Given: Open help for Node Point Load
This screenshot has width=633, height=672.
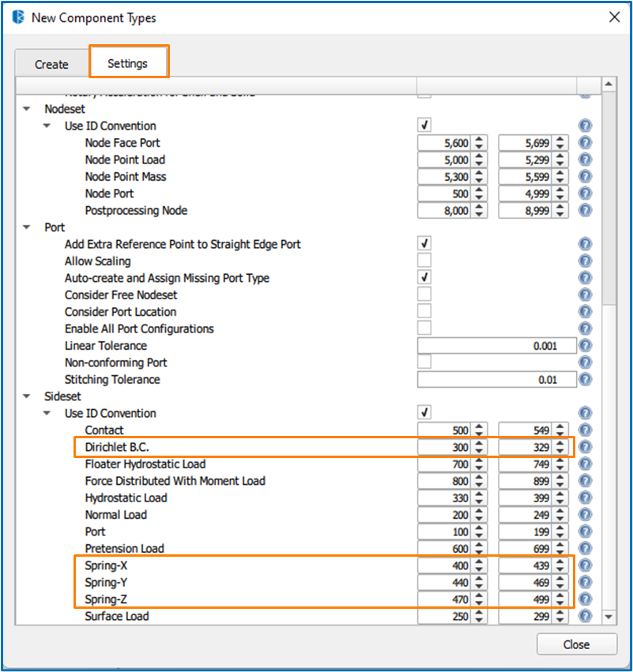Looking at the screenshot, I should pyautogui.click(x=585, y=160).
